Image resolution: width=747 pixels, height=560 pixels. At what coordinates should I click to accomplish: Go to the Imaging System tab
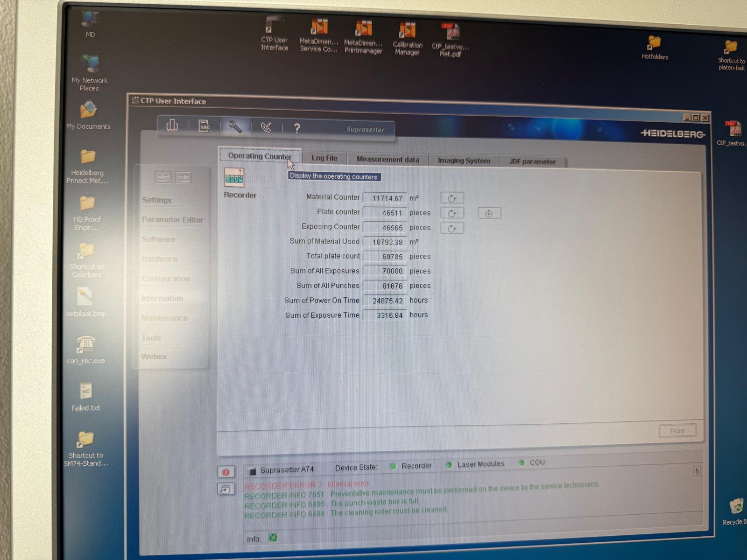(464, 161)
